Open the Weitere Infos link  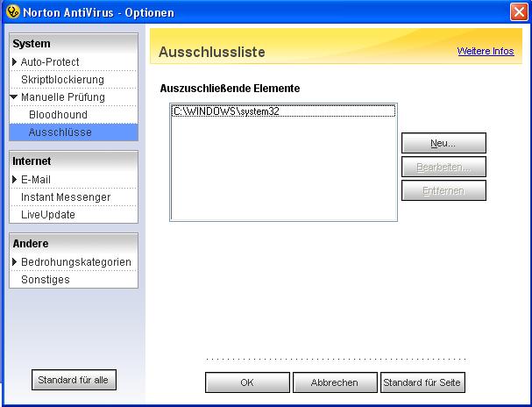tap(485, 52)
